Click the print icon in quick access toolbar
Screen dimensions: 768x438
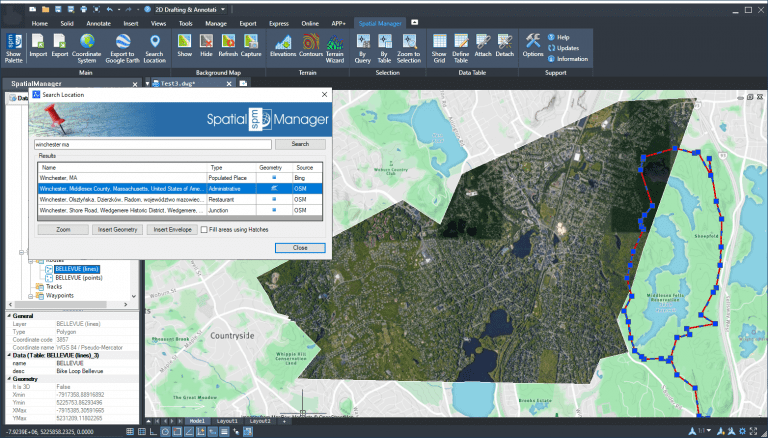(84, 9)
